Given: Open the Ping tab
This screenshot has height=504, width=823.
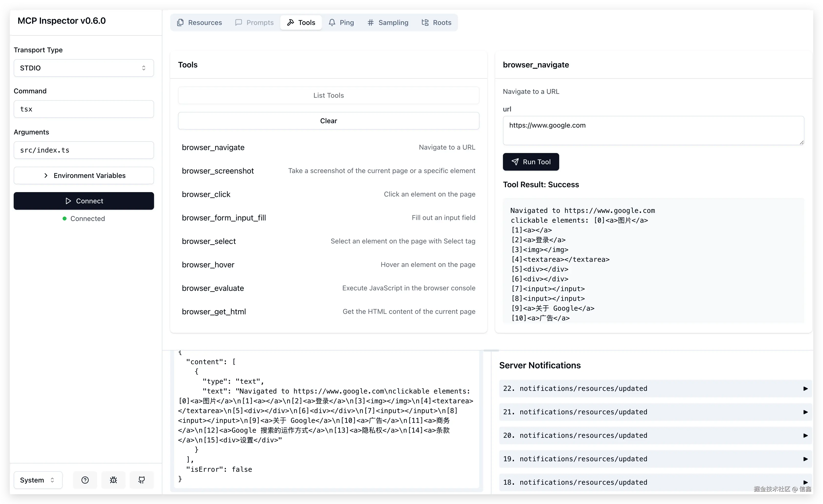Looking at the screenshot, I should (341, 22).
